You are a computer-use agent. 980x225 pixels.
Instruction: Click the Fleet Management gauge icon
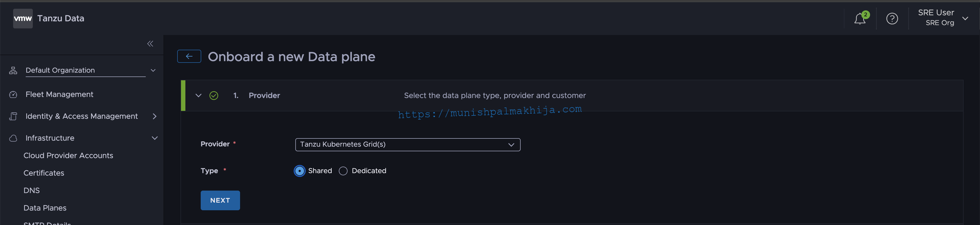[13, 95]
